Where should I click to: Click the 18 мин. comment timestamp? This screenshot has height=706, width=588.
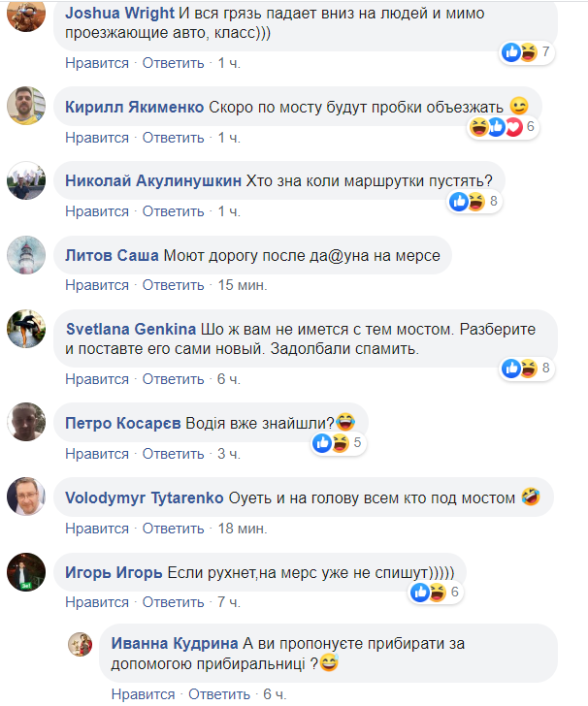click(x=243, y=529)
